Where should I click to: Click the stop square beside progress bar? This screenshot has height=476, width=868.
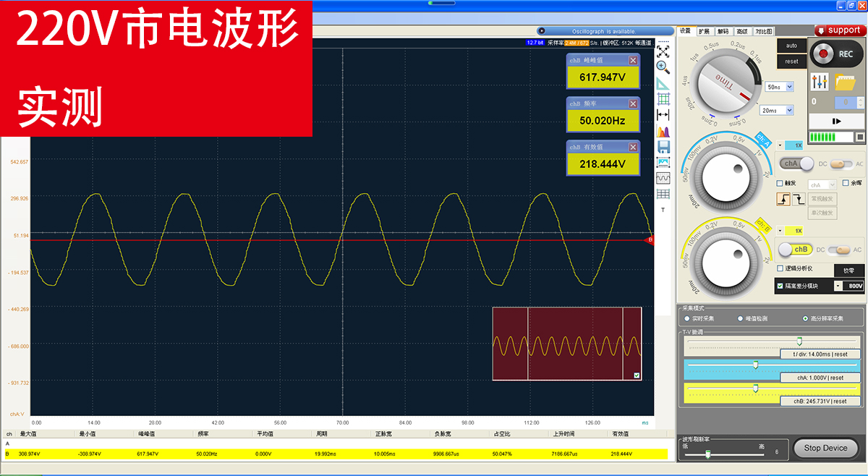(860, 137)
